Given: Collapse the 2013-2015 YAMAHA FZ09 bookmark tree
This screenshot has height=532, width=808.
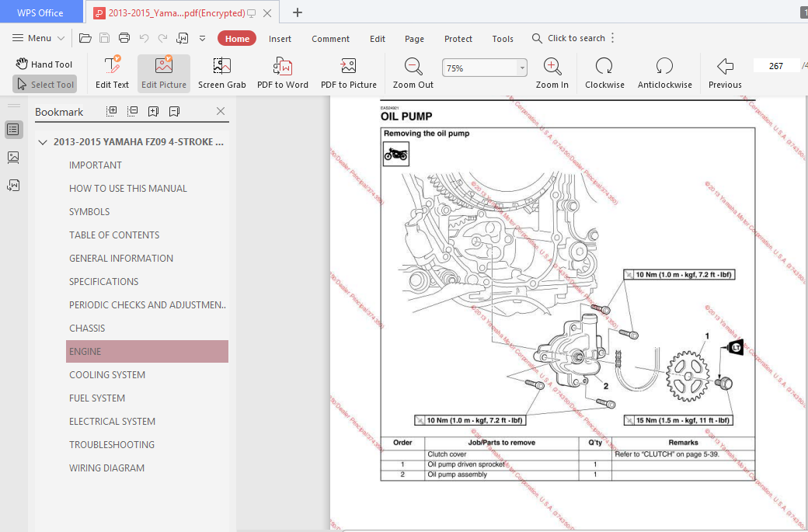Looking at the screenshot, I should coord(43,142).
